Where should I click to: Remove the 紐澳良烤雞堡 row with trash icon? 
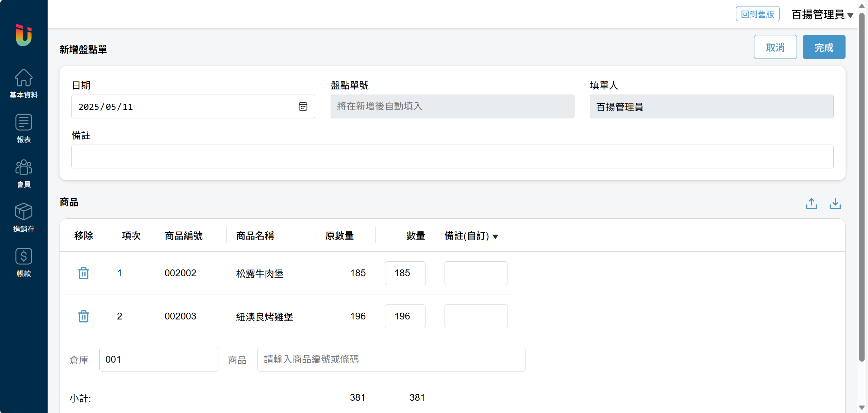point(83,316)
